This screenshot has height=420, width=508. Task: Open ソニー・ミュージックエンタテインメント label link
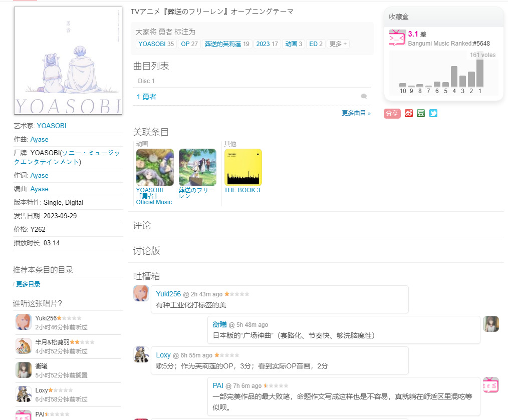[67, 157]
